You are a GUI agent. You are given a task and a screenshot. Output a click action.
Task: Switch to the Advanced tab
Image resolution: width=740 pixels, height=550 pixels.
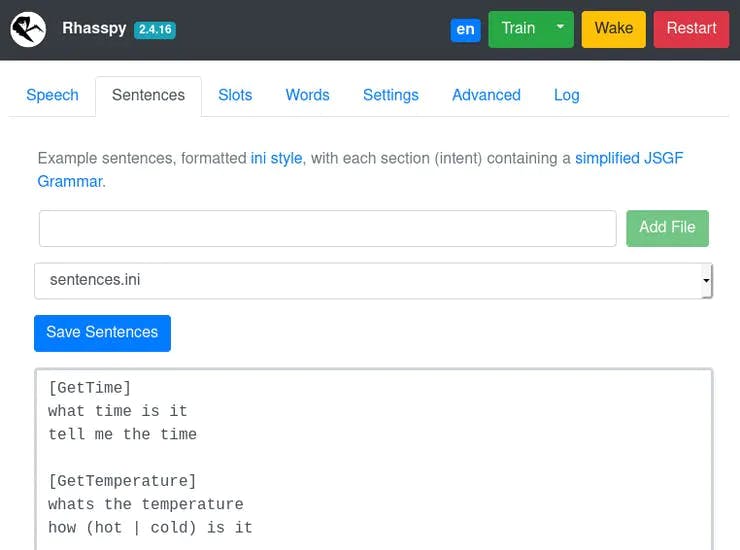coord(486,95)
